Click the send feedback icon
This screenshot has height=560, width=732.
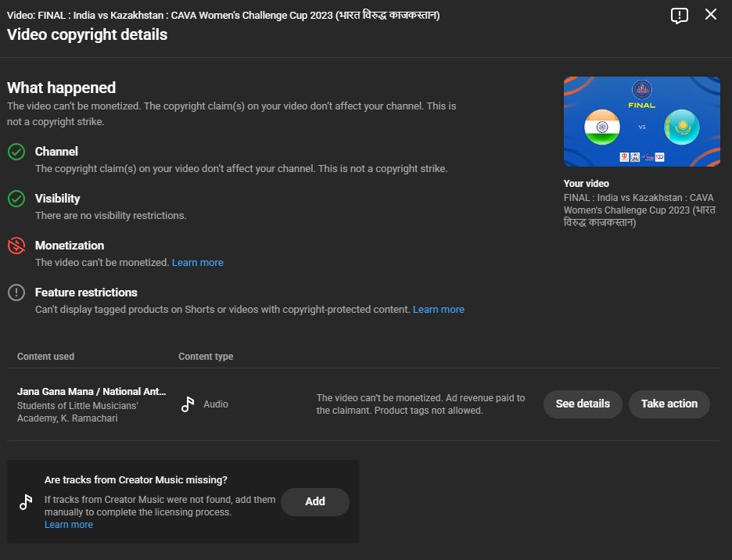pos(680,16)
